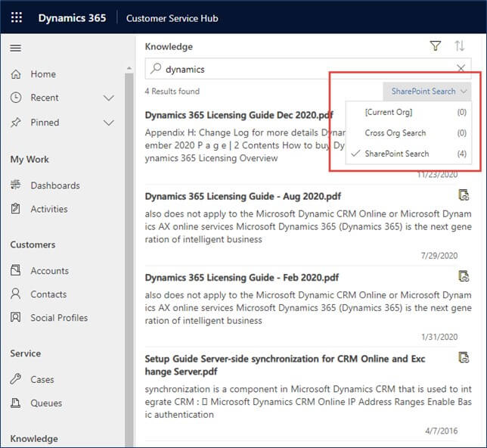Link the Setup Guide Server-side sync article icon
The width and height of the screenshot is (487, 448).
(x=464, y=357)
